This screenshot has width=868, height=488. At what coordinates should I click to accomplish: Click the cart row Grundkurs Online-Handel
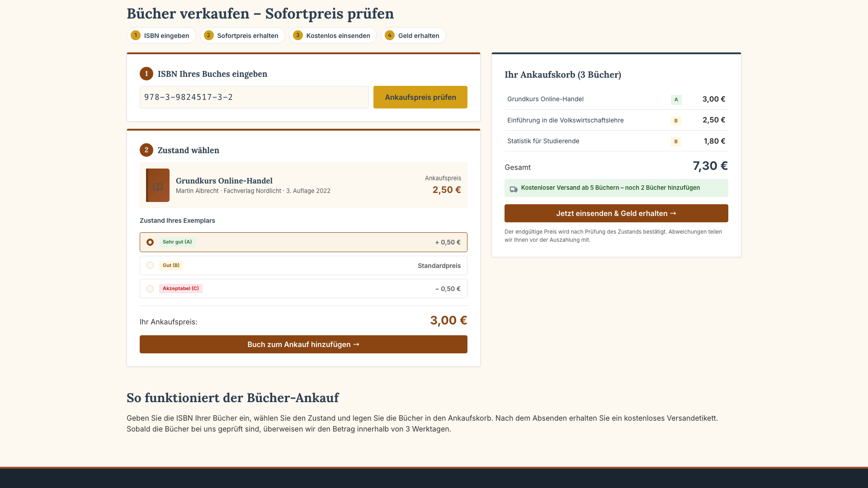(x=616, y=99)
